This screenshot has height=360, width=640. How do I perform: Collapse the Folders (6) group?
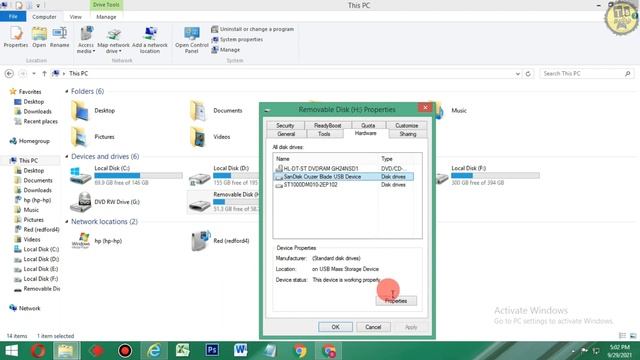pos(67,91)
